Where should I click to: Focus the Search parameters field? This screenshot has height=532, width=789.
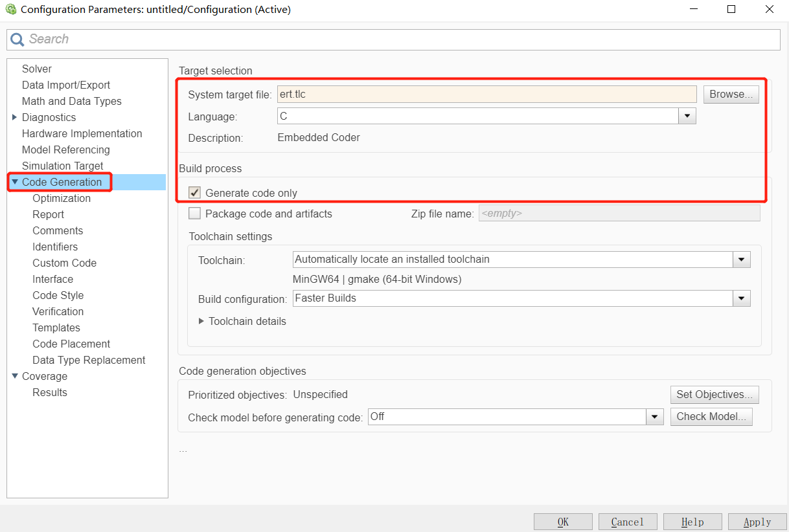click(x=393, y=39)
